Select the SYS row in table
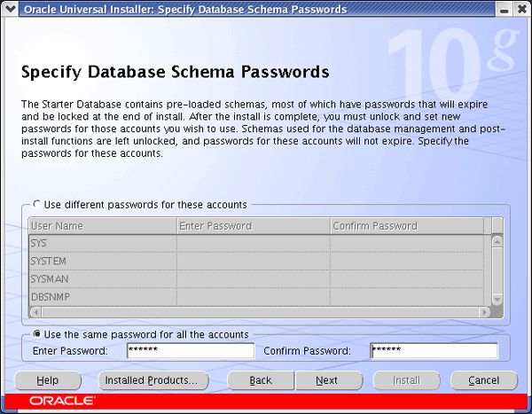The height and width of the screenshot is (414, 532). click(x=102, y=243)
